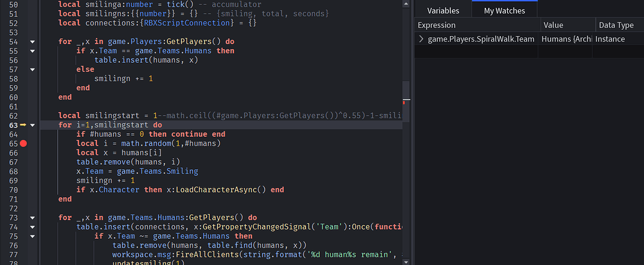Screen dimensions: 644x265
Task: Click on 'smilingstart' in line 62
Action: tap(112, 116)
